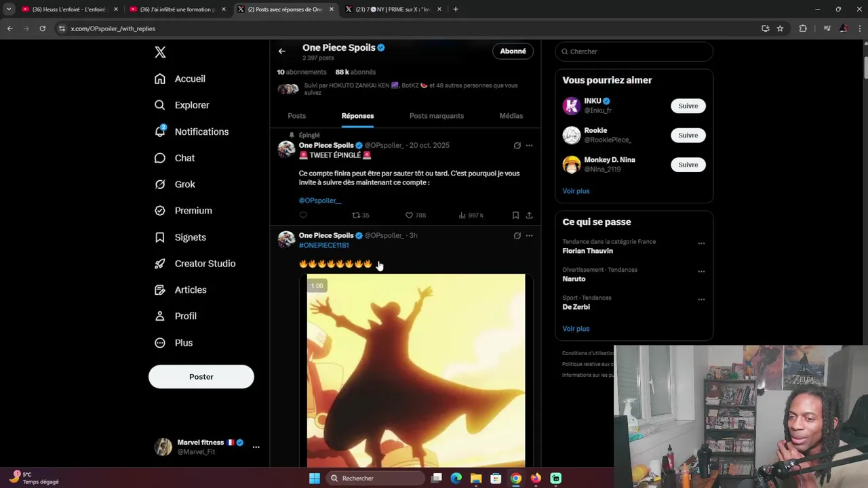Open more options on pinned tweet
The height and width of the screenshot is (488, 868).
529,145
